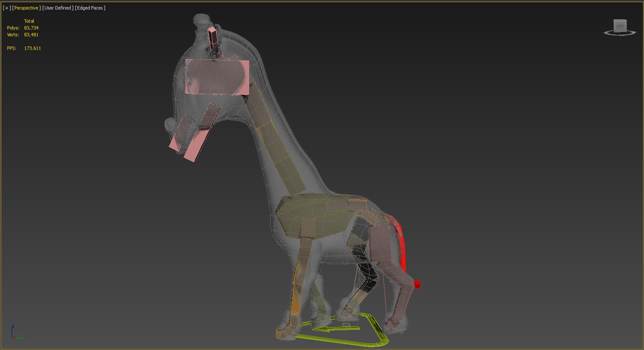Viewport: 644px width, 350px height.
Task: Click the ViewCube Right face
Action: click(620, 26)
